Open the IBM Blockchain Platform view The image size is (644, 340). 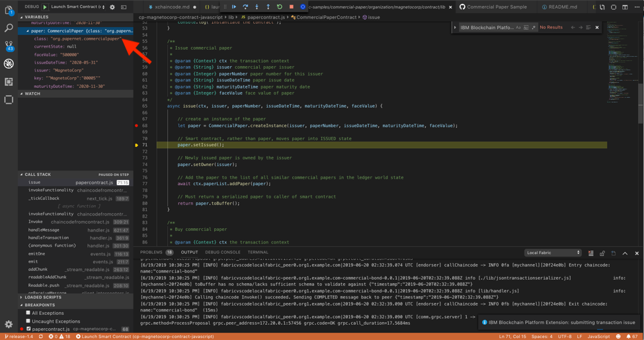pos(9,99)
